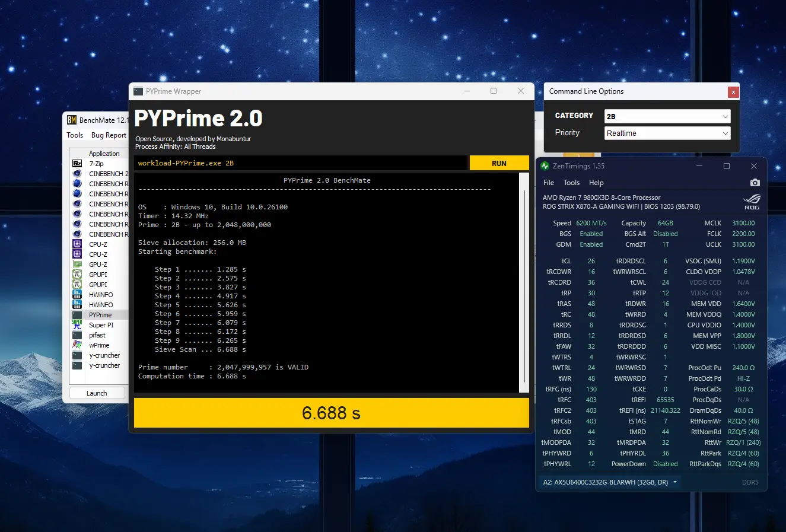Click the yellow 6.688 s result bar
The image size is (786, 532).
point(331,413)
